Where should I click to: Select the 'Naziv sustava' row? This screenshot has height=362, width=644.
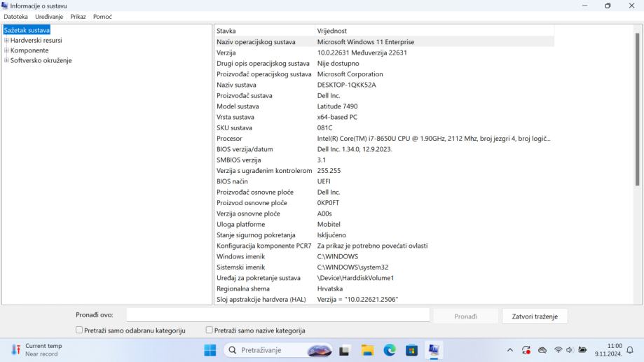click(385, 85)
